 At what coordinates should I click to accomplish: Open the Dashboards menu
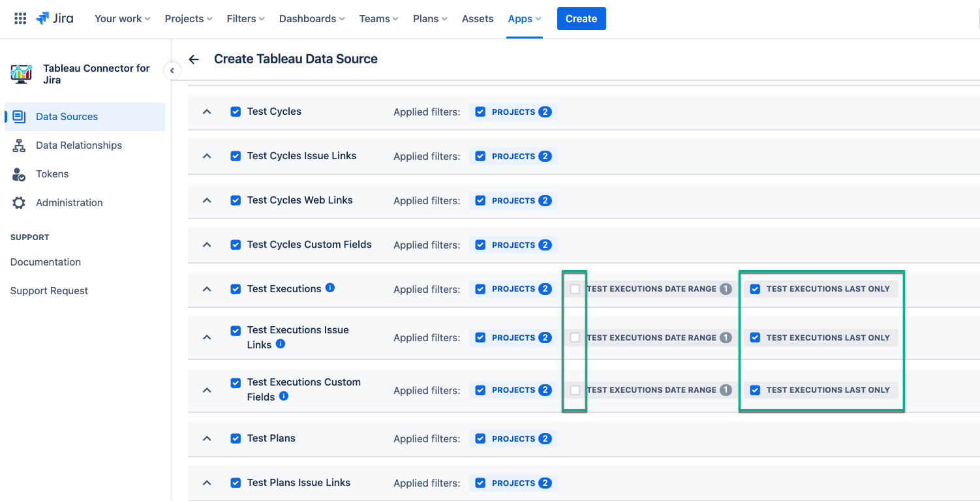pyautogui.click(x=312, y=19)
